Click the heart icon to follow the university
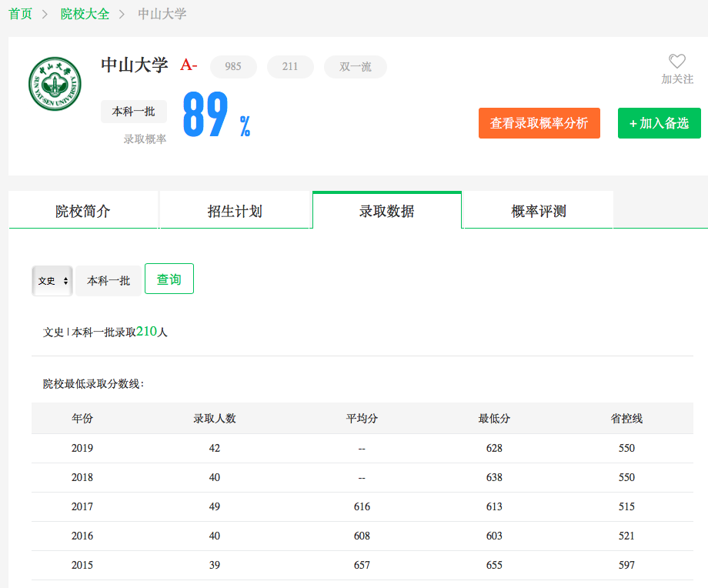This screenshot has width=708, height=588. pyautogui.click(x=677, y=61)
